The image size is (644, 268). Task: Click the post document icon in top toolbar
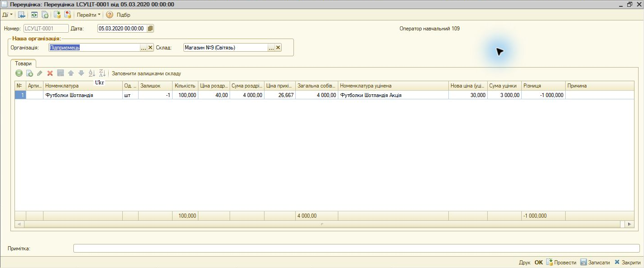point(58,15)
